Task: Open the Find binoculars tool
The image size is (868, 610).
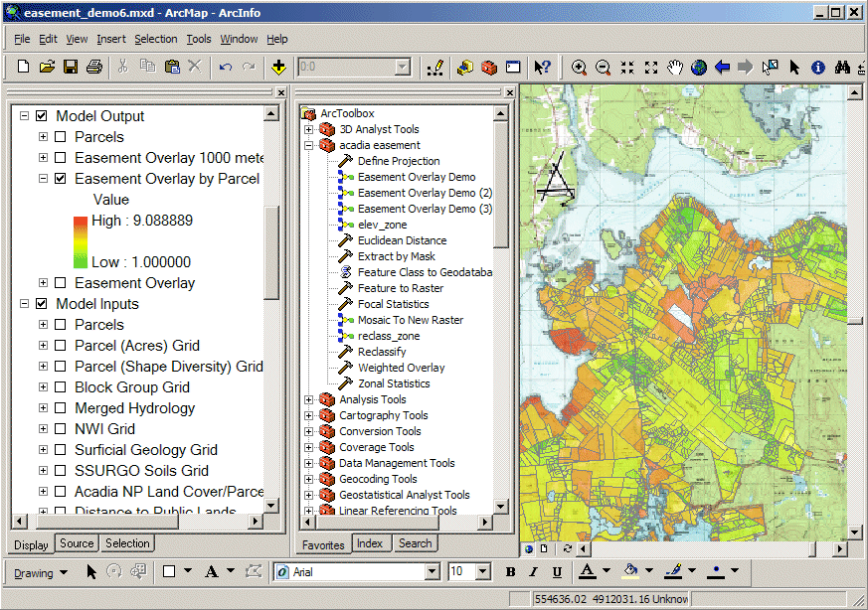Action: click(x=842, y=68)
